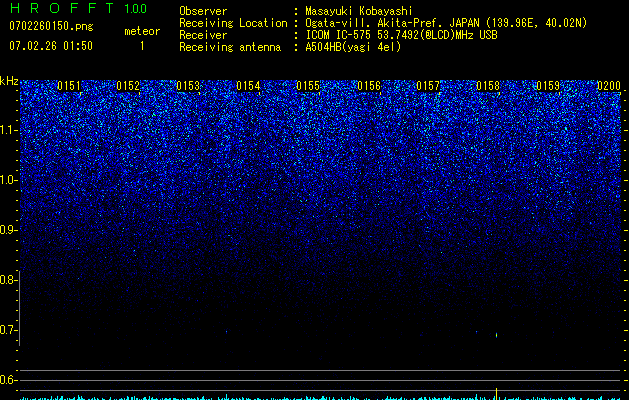Click the HROFFT 1.0.0 title text

[x=78, y=8]
